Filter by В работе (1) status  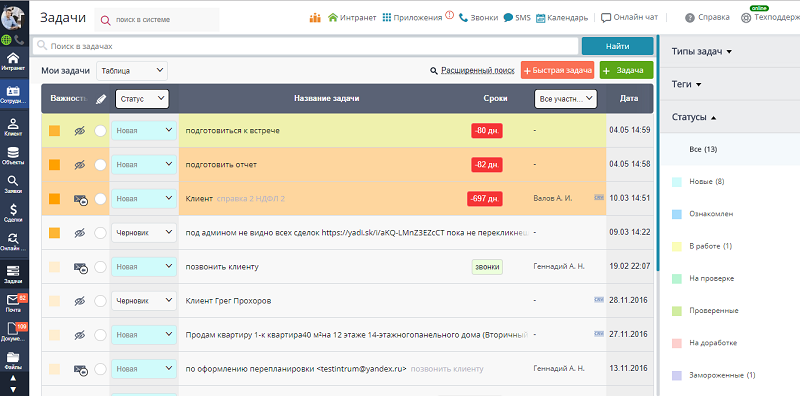point(710,246)
